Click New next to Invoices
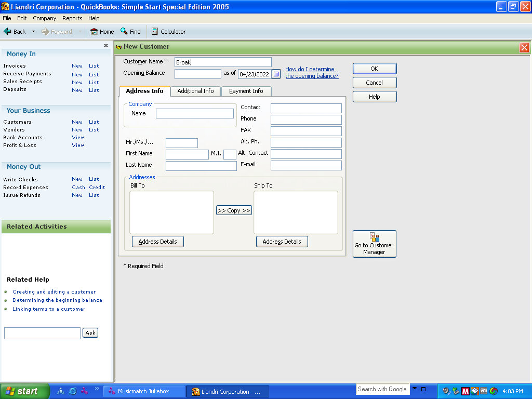 77,66
